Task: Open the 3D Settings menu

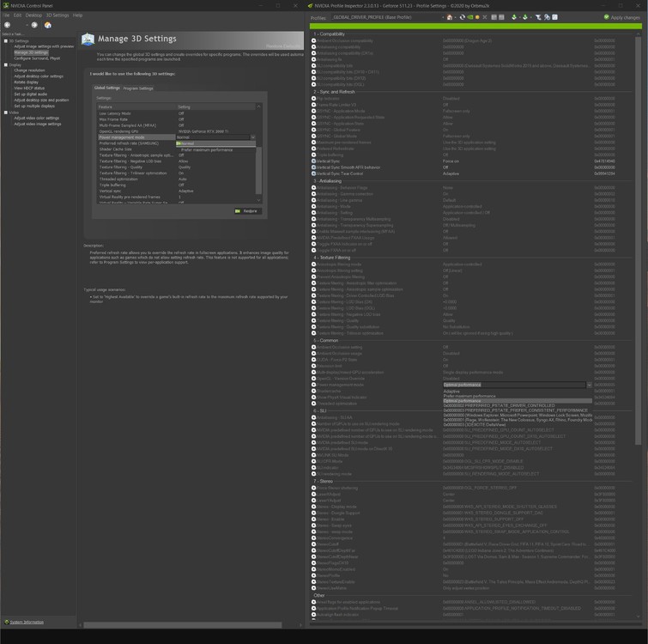Action: tap(58, 15)
